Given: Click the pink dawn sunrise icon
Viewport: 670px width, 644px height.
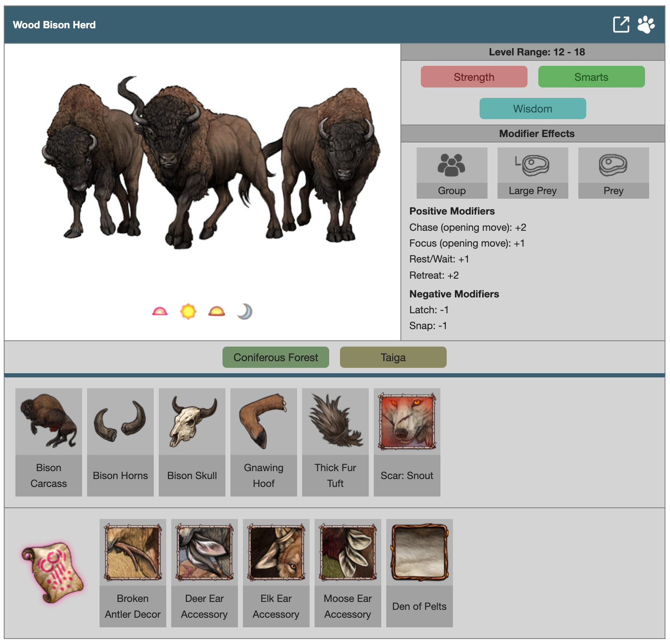Looking at the screenshot, I should point(160,311).
